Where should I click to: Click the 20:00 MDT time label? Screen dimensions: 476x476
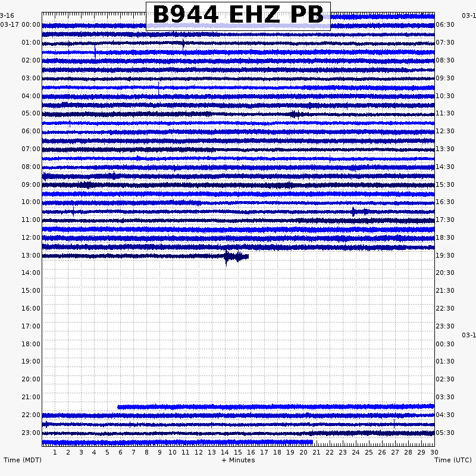[x=31, y=380]
